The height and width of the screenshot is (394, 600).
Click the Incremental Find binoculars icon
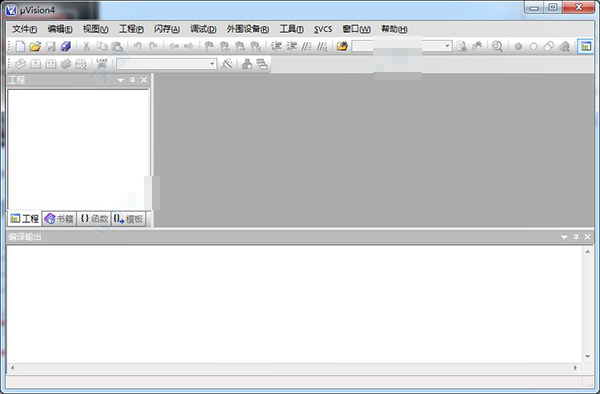click(x=477, y=46)
